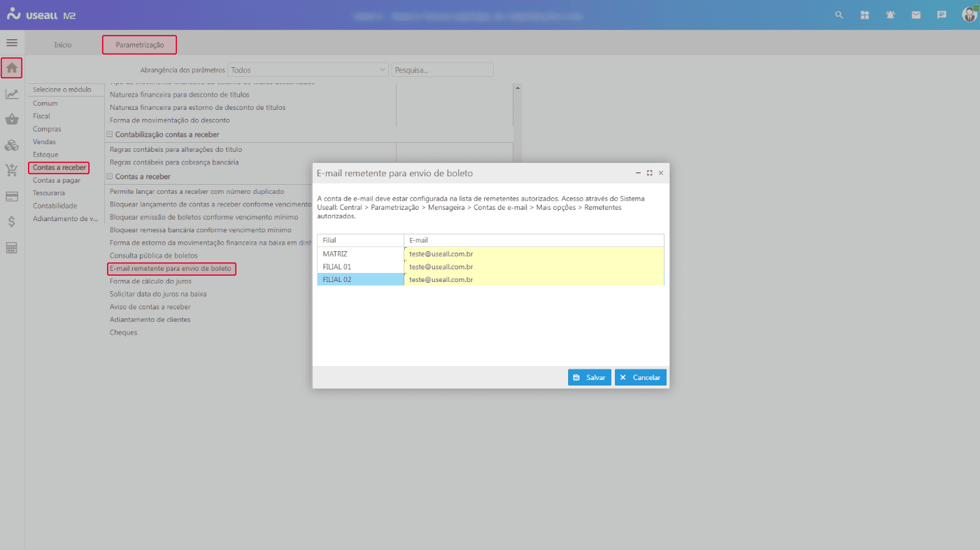Switch to the Início tab
The image size is (980, 550).
63,45
